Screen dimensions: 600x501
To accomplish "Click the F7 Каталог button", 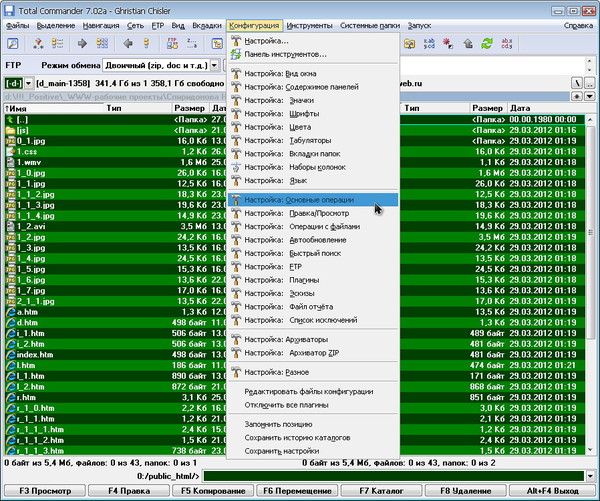I will point(382,491).
